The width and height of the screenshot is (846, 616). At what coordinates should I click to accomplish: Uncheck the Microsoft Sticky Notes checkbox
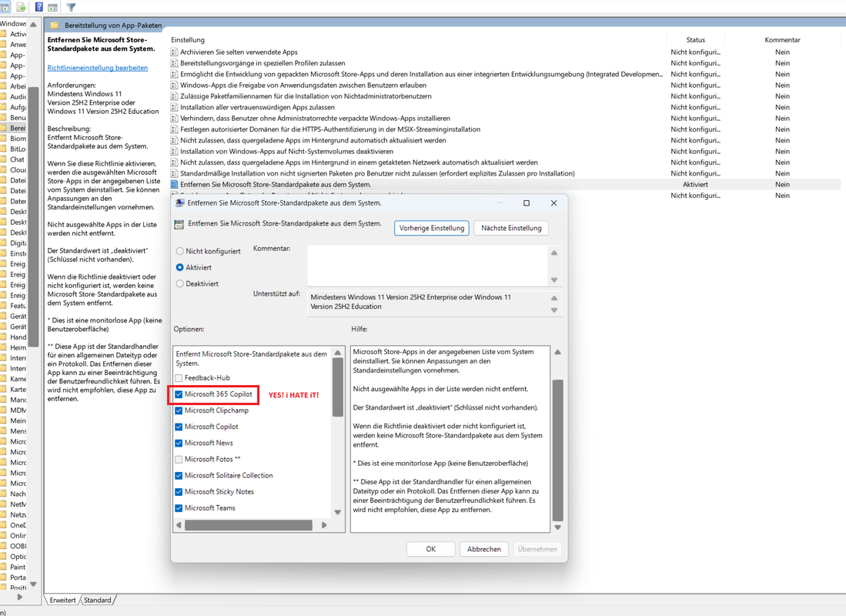179,492
